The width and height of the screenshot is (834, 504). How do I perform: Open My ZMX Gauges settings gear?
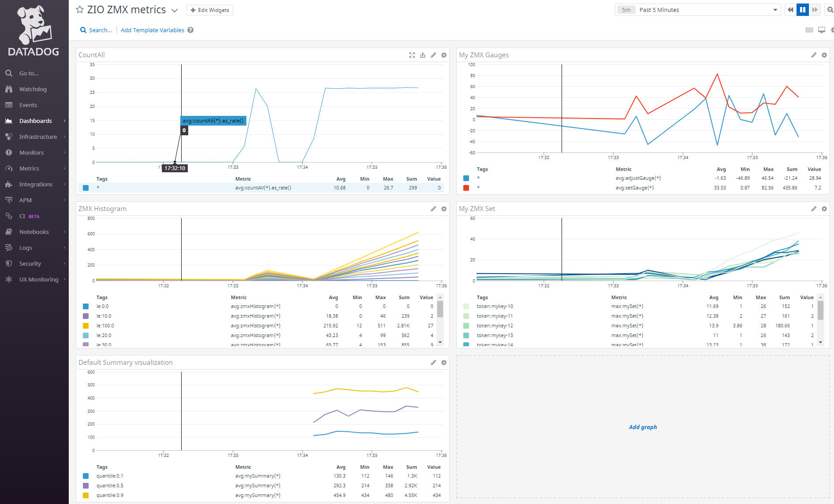pos(824,55)
